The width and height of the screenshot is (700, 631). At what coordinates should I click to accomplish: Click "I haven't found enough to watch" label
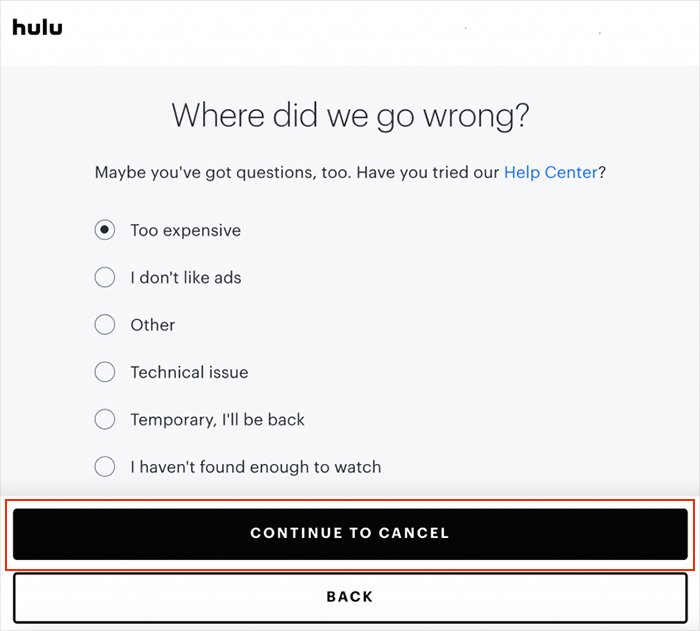point(255,466)
